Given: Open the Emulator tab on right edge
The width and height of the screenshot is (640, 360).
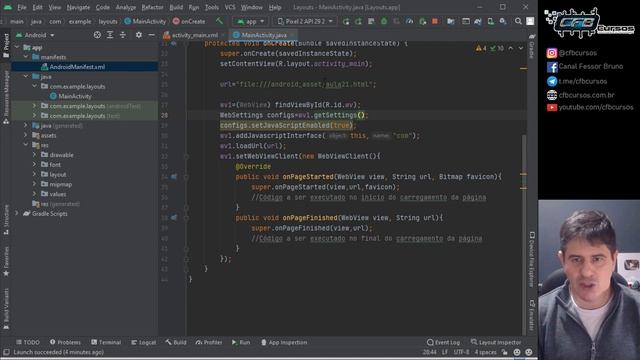Looking at the screenshot, I should pyautogui.click(x=532, y=315).
